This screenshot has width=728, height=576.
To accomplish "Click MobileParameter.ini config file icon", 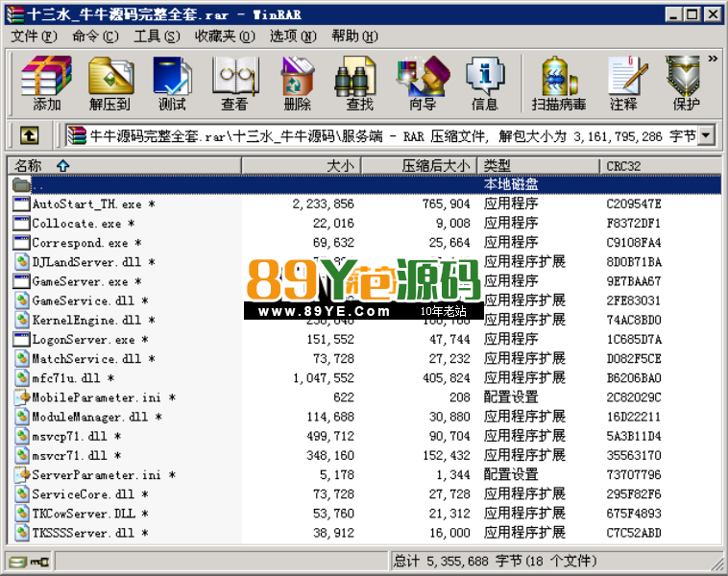I will pyautogui.click(x=21, y=397).
